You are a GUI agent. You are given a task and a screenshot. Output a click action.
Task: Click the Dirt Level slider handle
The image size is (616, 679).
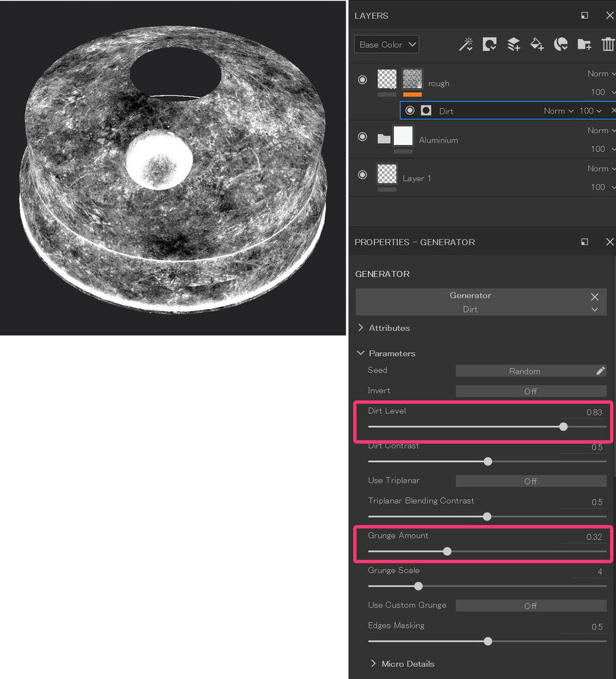(x=563, y=426)
